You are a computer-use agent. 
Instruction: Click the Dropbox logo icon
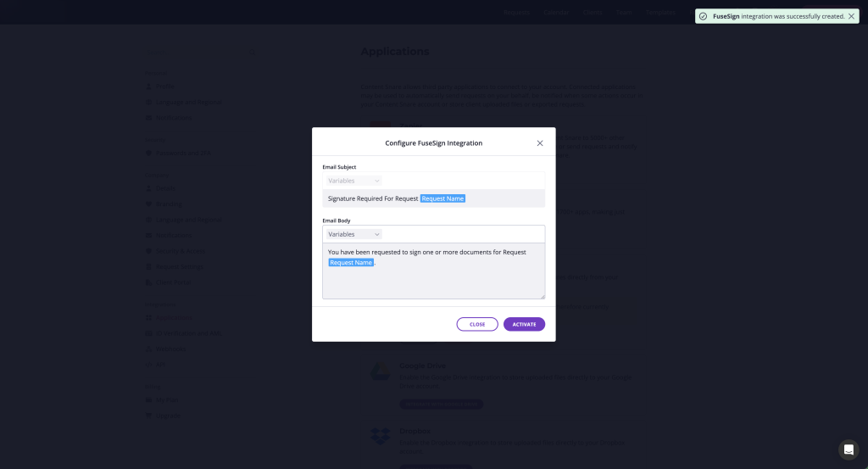pos(381,436)
